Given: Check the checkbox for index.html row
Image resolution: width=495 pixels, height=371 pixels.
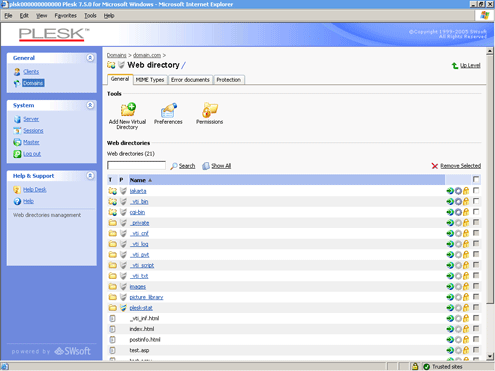Looking at the screenshot, I should pos(476,328).
